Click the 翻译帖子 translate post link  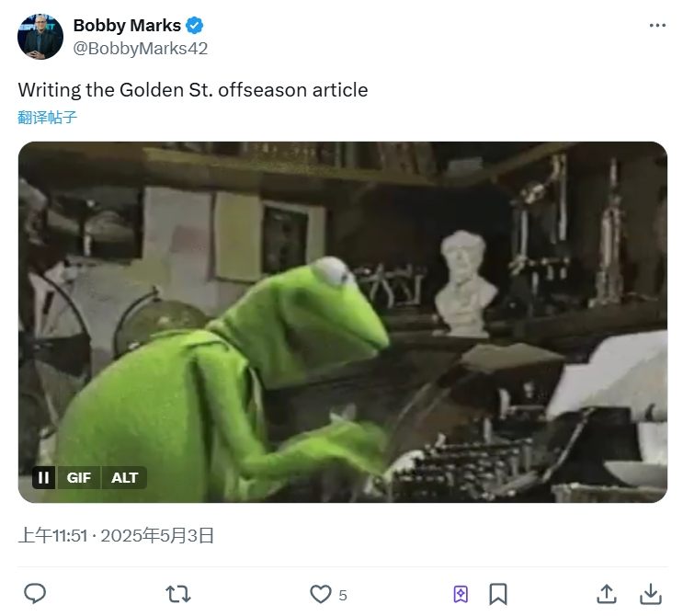tap(47, 118)
